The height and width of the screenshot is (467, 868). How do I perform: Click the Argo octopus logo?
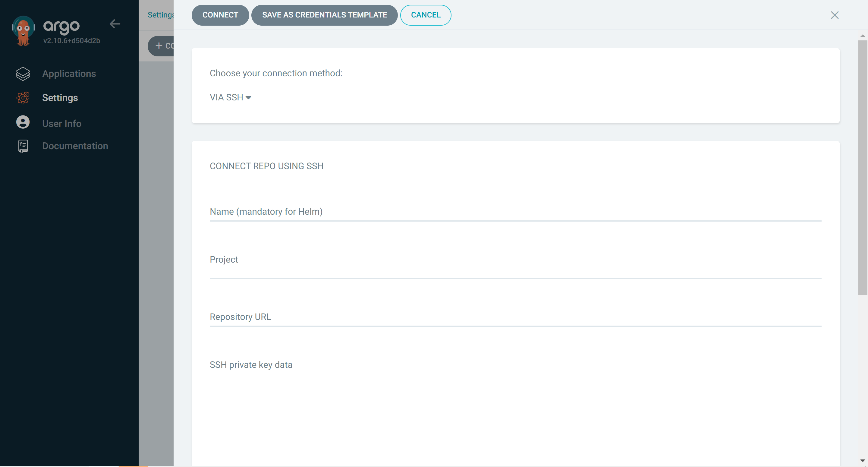tap(23, 30)
